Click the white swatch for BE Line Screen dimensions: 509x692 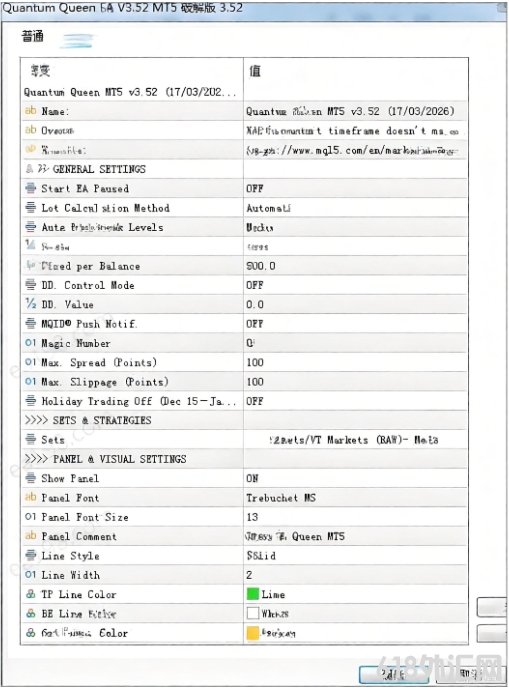[253, 613]
